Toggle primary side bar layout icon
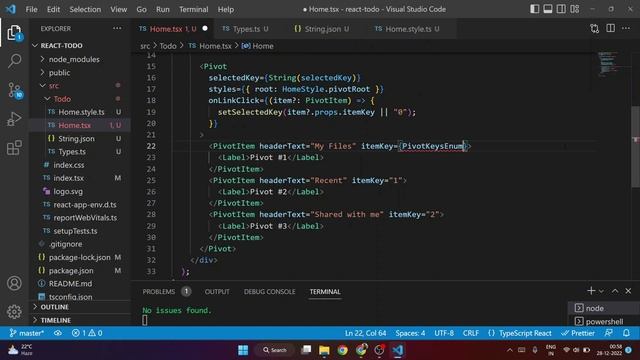 point(534,9)
